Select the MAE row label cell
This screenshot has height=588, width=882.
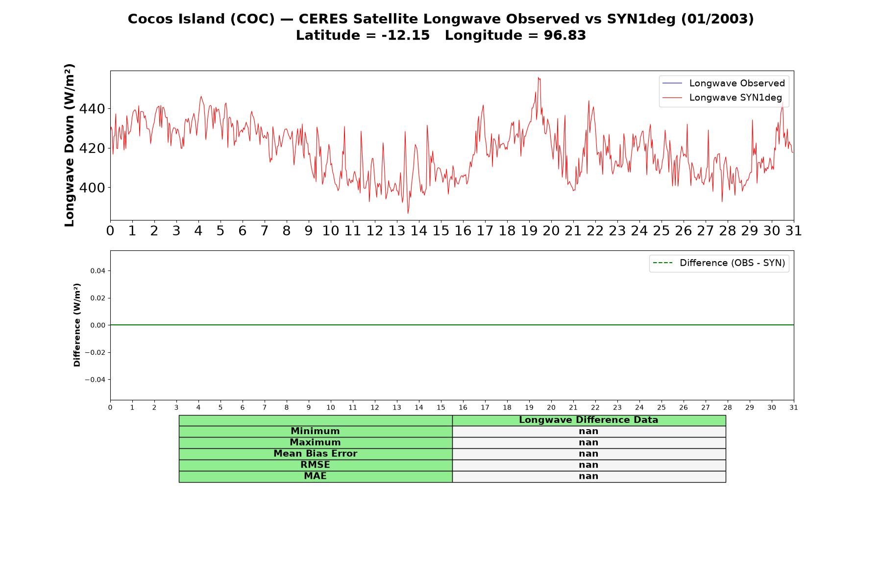316,476
